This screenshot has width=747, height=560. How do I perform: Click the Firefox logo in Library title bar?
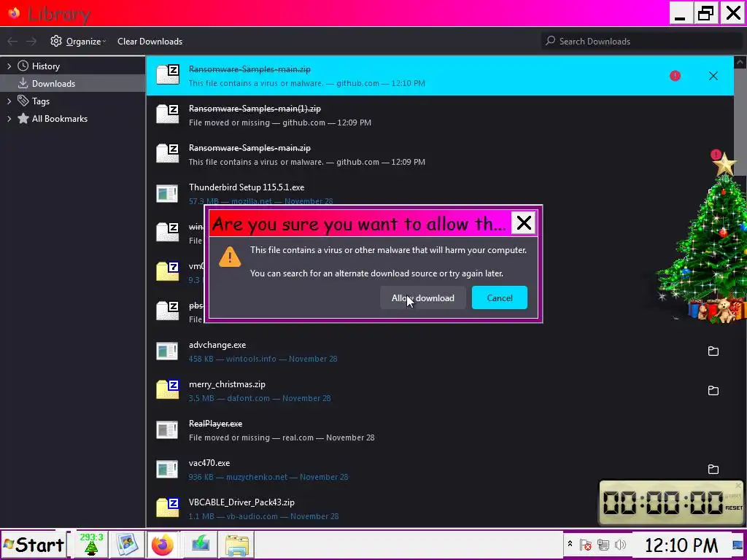(x=14, y=13)
